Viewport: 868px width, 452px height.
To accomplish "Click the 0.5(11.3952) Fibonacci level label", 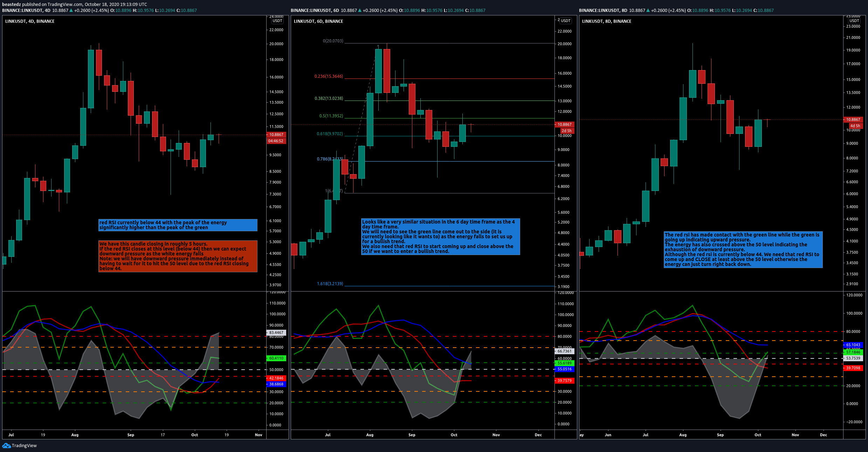I will point(331,116).
